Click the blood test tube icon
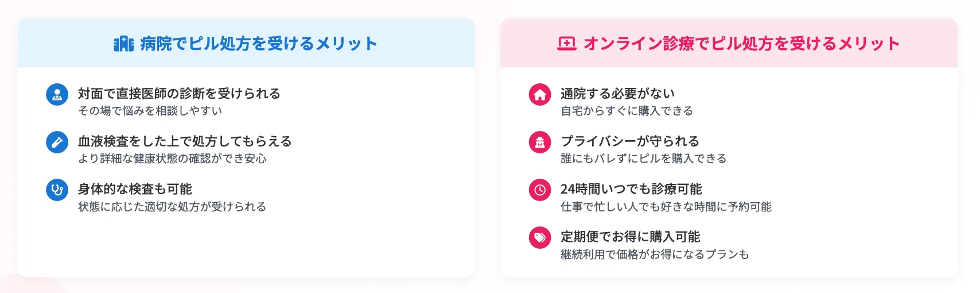The image size is (980, 293). [x=57, y=142]
